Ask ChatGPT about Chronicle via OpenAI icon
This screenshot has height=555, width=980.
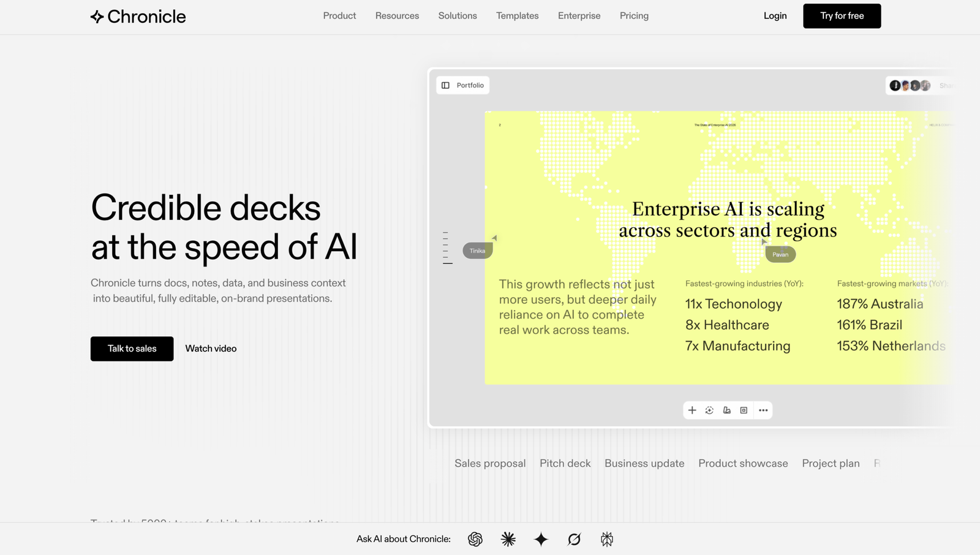click(475, 539)
